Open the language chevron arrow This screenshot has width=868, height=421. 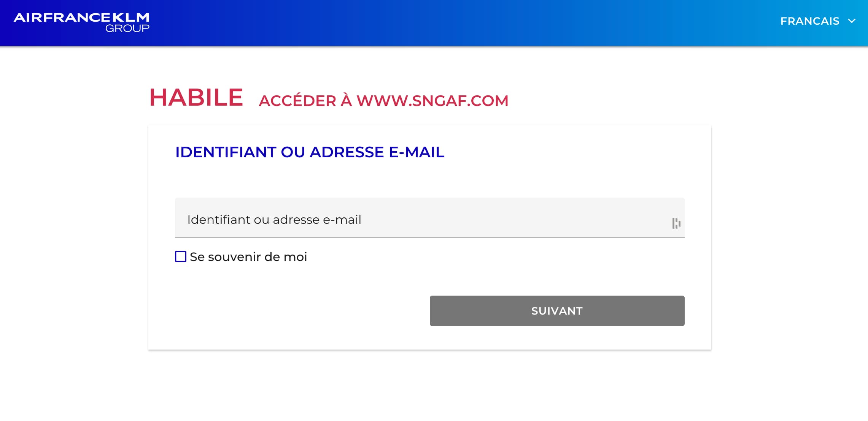pos(851,22)
